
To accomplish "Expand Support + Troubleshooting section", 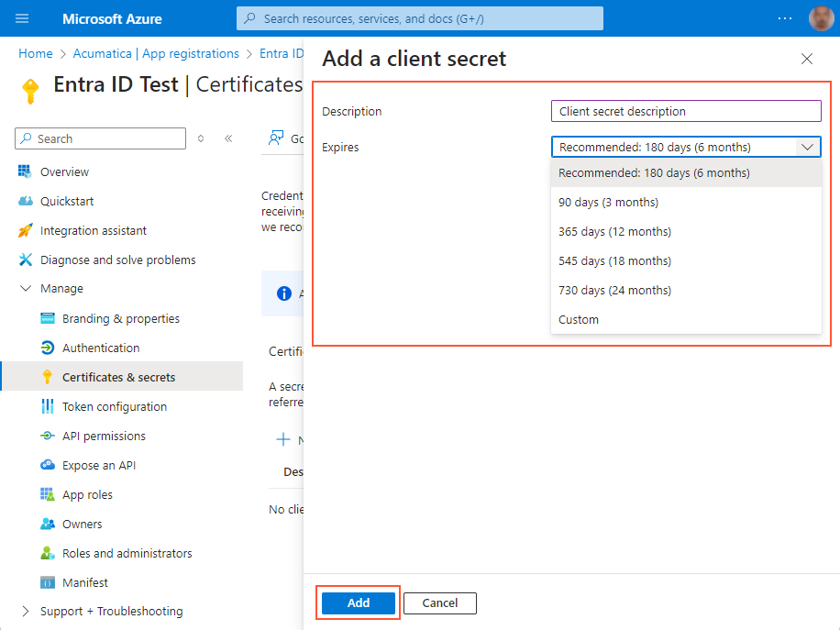I will (x=25, y=612).
